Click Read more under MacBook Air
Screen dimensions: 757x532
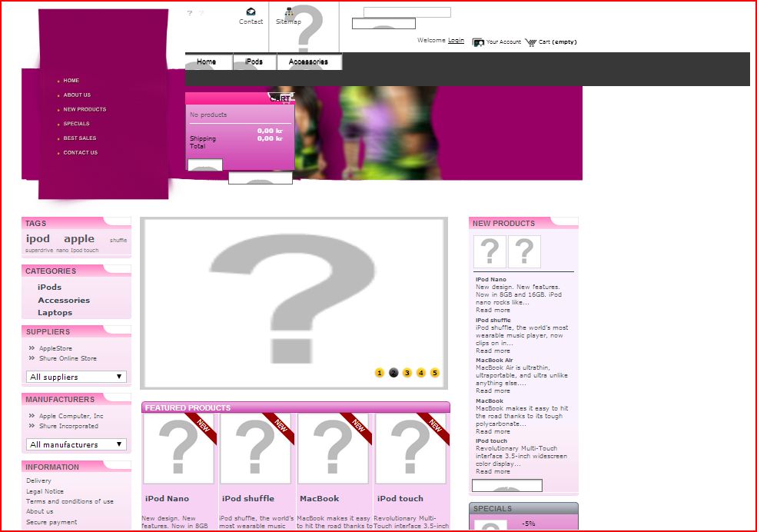[493, 391]
